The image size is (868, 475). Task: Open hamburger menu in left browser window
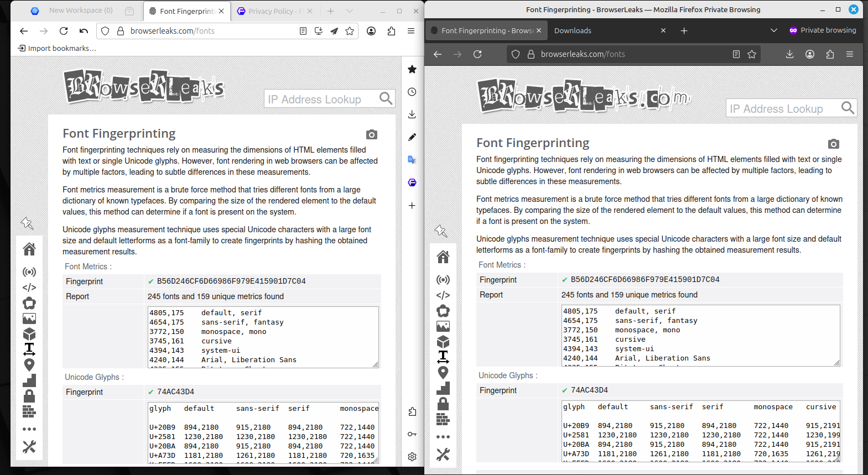(x=411, y=31)
